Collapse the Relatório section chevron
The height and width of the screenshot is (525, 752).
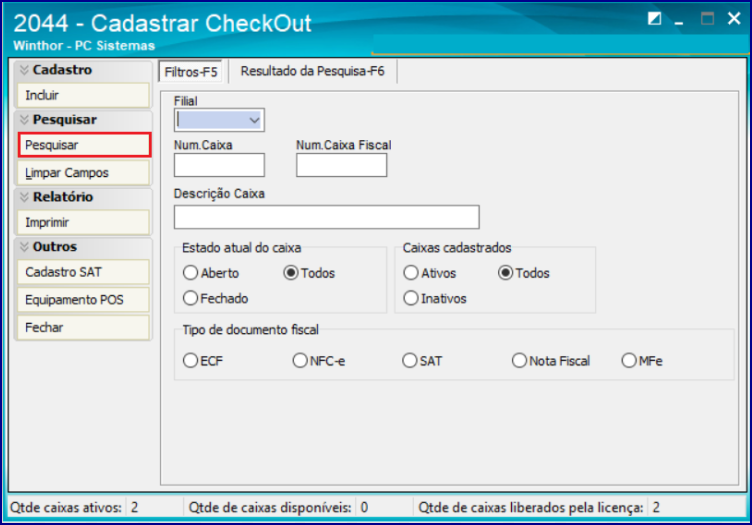coord(24,197)
